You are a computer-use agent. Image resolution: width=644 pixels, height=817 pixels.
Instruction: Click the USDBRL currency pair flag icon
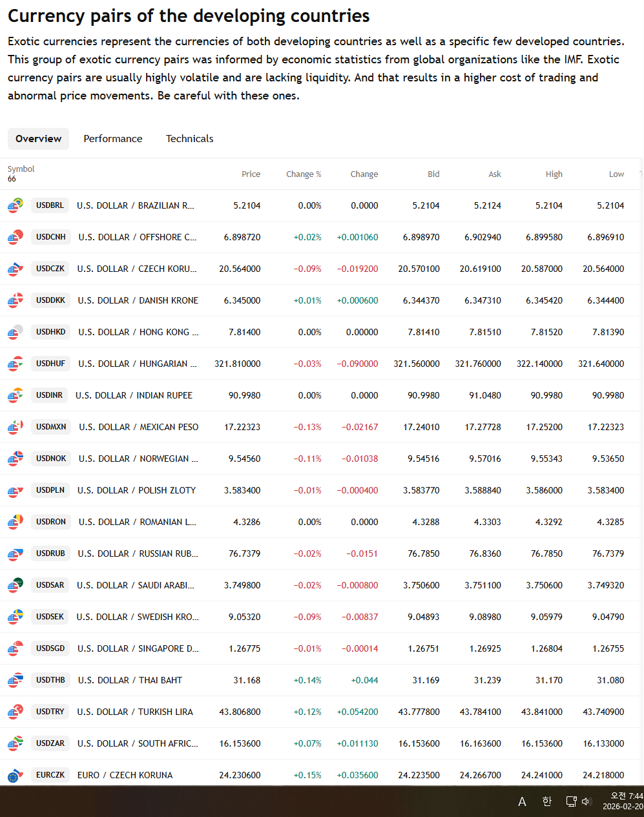[16, 205]
